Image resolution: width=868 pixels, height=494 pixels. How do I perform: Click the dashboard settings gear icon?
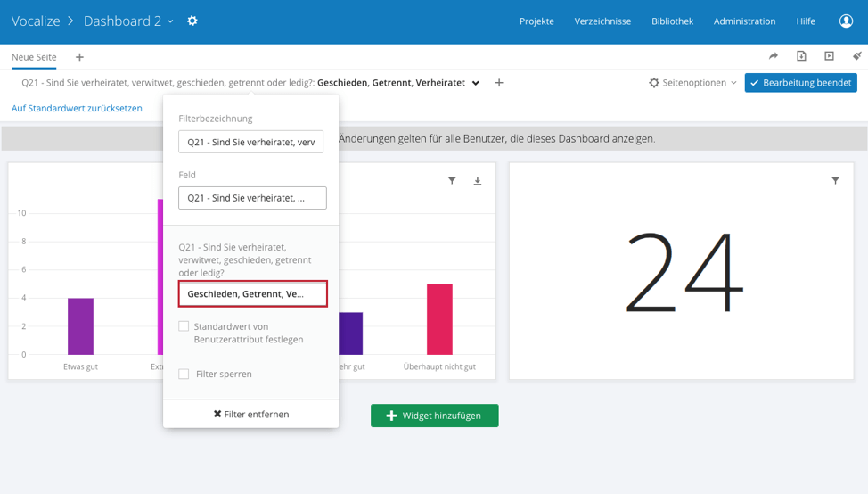coord(192,21)
